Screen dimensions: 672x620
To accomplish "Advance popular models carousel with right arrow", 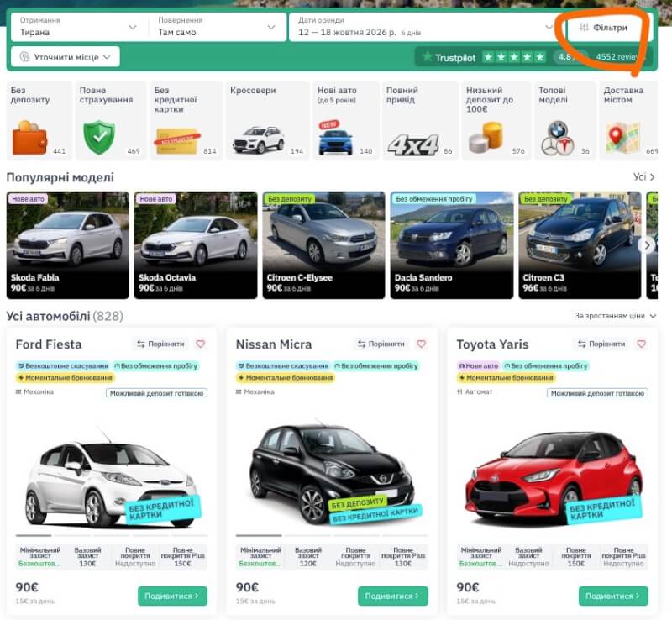I will click(x=647, y=245).
